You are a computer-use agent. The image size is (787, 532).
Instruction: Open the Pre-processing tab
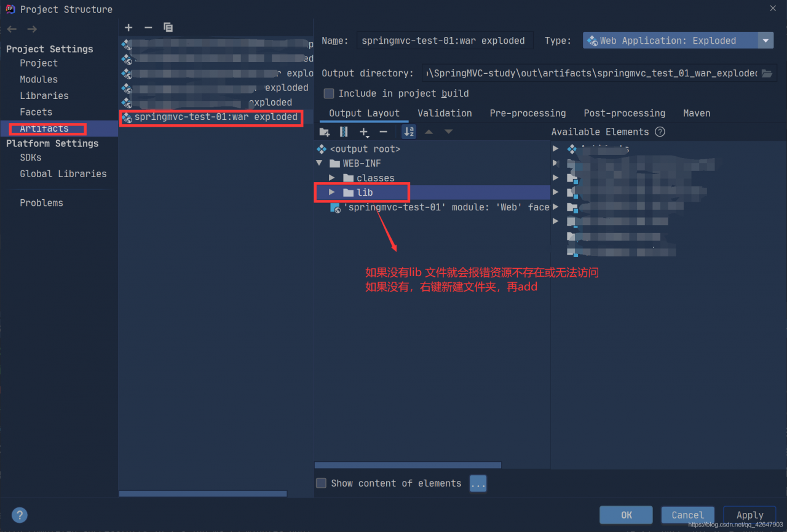tap(528, 113)
